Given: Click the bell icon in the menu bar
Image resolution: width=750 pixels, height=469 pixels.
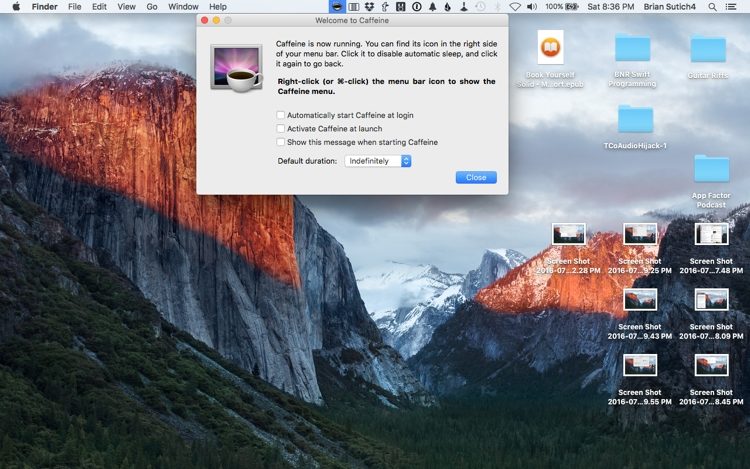Looking at the screenshot, I should 432,7.
